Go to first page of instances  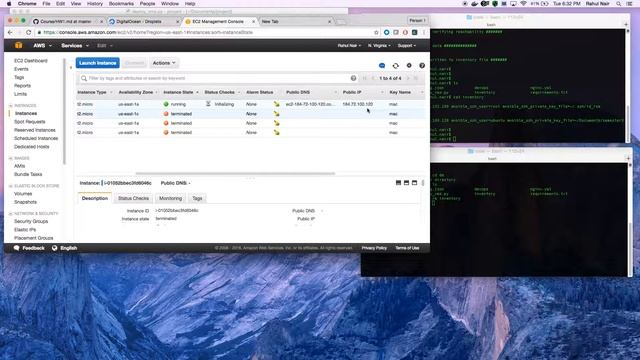point(365,78)
